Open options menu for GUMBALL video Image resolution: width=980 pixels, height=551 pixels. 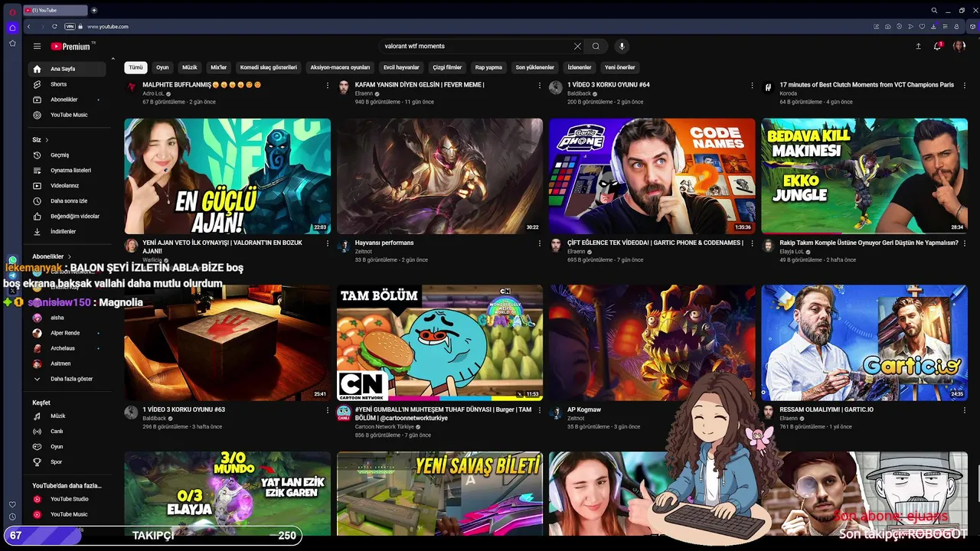540,410
